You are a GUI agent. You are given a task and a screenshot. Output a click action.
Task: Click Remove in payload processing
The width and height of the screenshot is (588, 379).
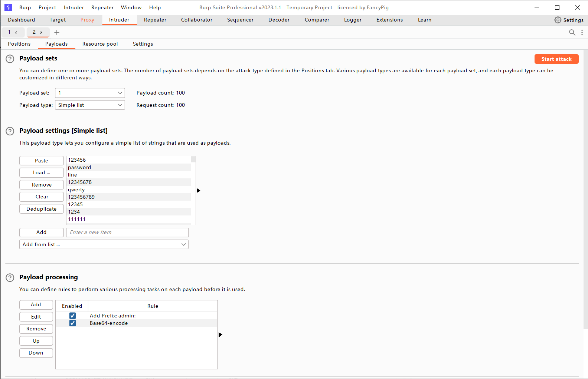(x=36, y=329)
